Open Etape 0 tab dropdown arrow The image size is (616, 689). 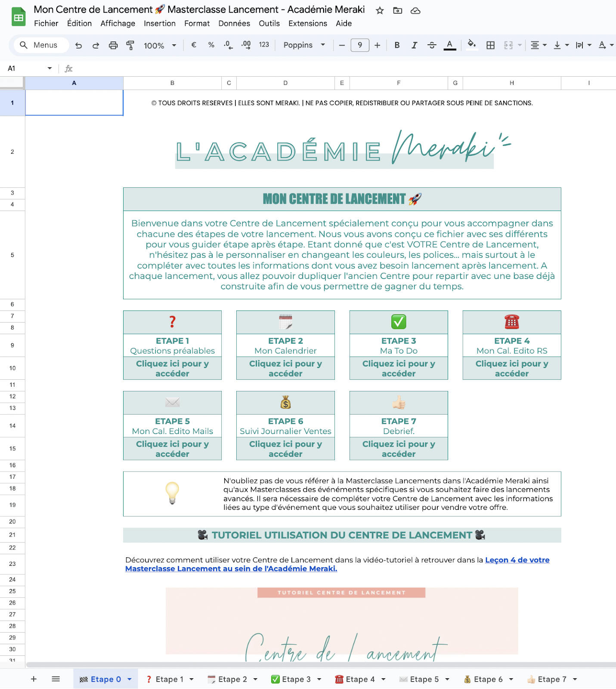click(x=129, y=679)
